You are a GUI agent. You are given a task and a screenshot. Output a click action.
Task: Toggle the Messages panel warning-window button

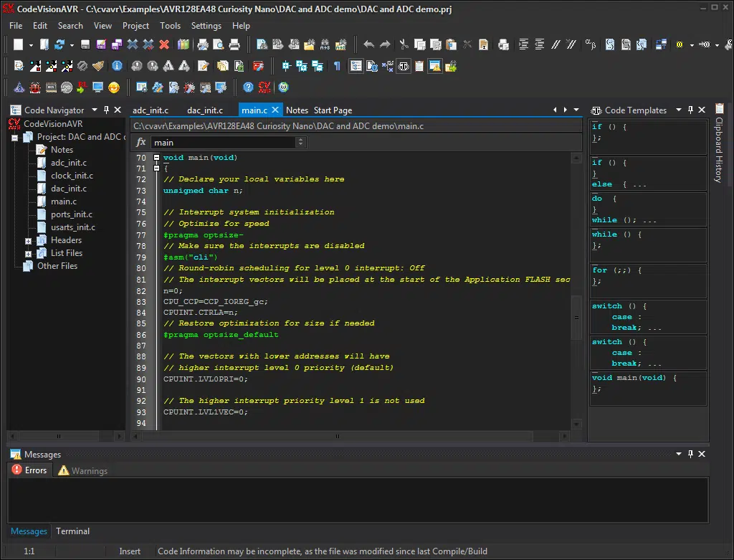point(435,66)
